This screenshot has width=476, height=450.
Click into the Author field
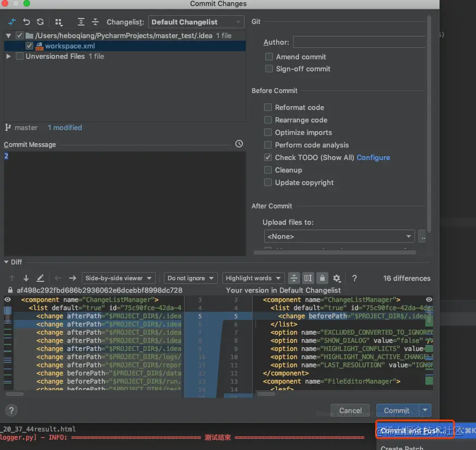coord(359,42)
